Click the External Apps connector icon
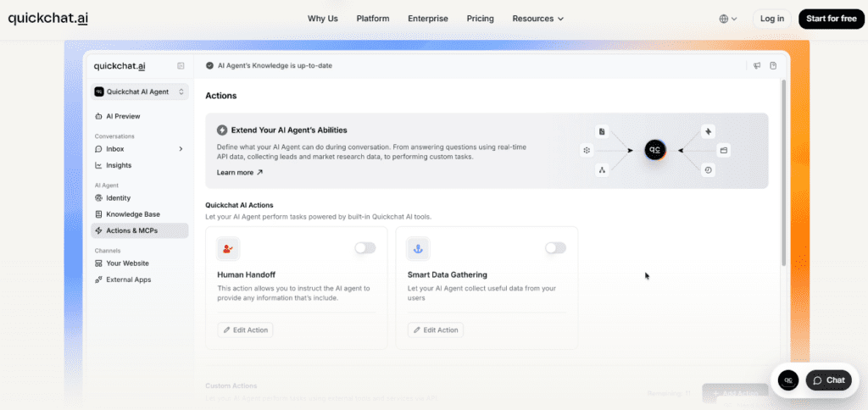Screen dimensions: 868x410 point(98,280)
